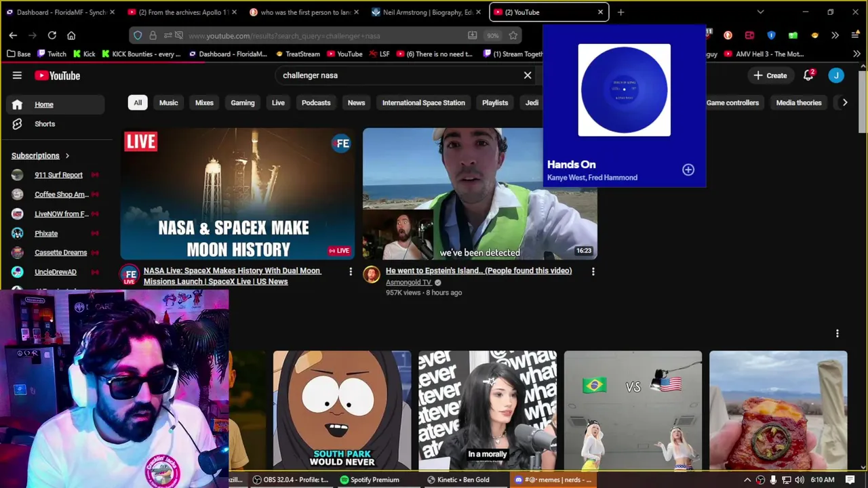Add Hands On to library

coord(688,169)
